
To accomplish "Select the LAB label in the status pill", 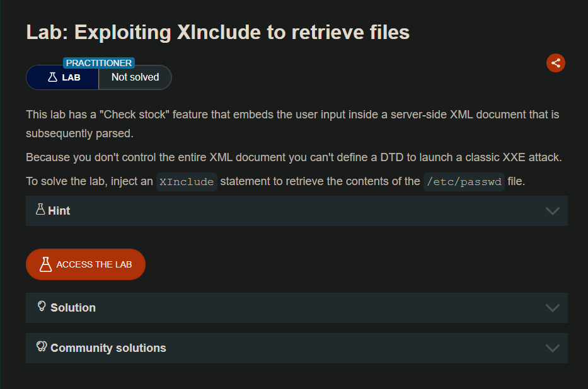I will click(x=71, y=78).
